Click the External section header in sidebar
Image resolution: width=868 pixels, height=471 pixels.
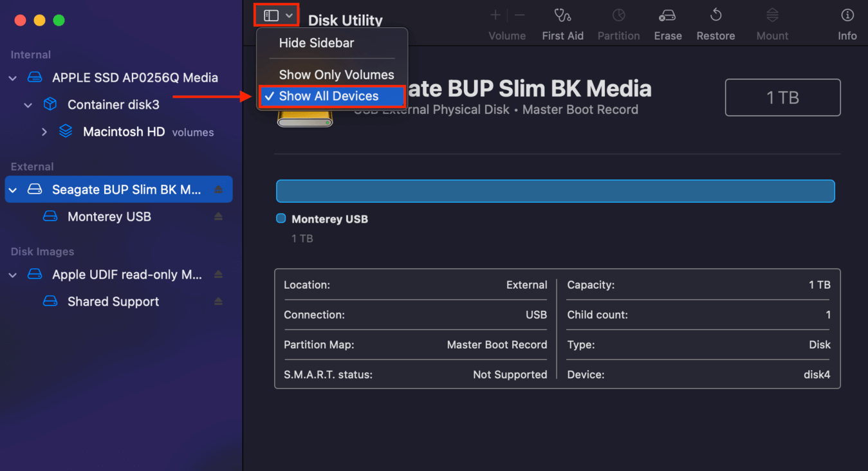[32, 167]
